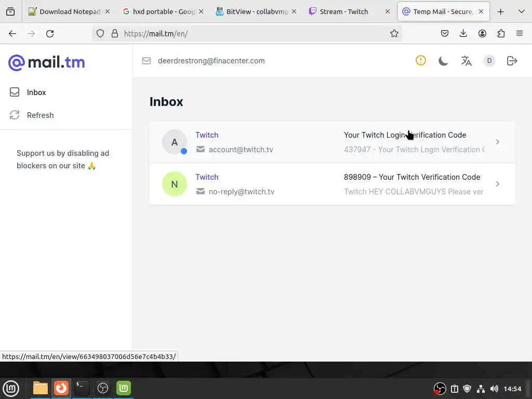Click the mail.tm logo
Viewport: 532px width, 399px height.
point(46,62)
